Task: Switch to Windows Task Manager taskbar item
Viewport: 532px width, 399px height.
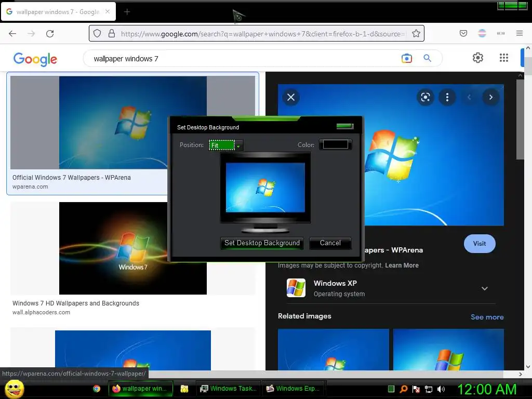Action: coord(229,389)
